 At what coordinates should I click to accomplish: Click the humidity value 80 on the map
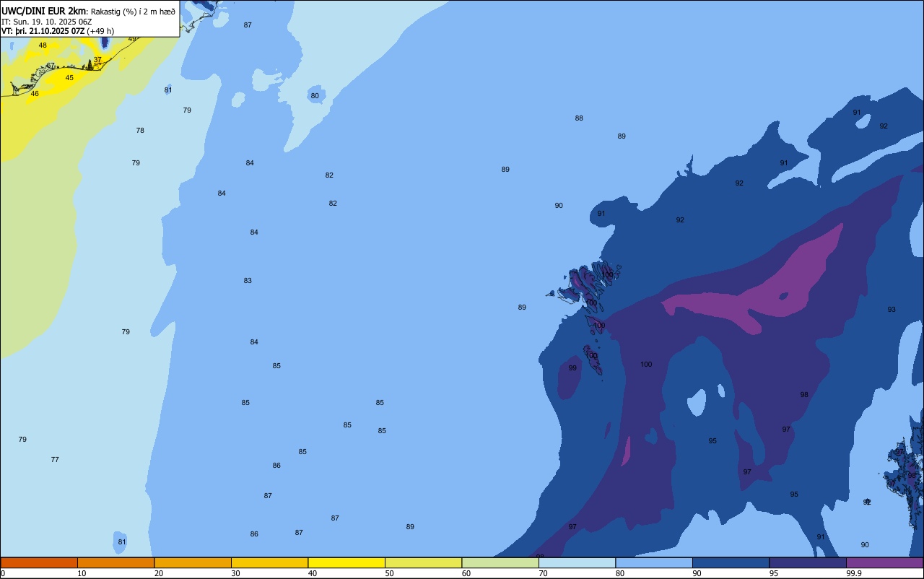tap(315, 96)
